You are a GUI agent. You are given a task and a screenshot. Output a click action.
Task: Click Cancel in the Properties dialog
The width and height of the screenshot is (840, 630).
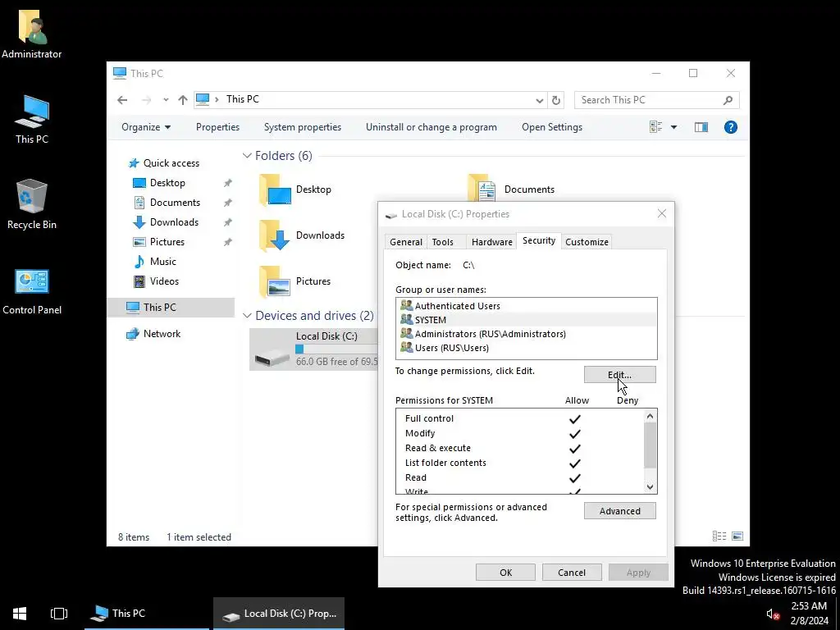coord(572,572)
